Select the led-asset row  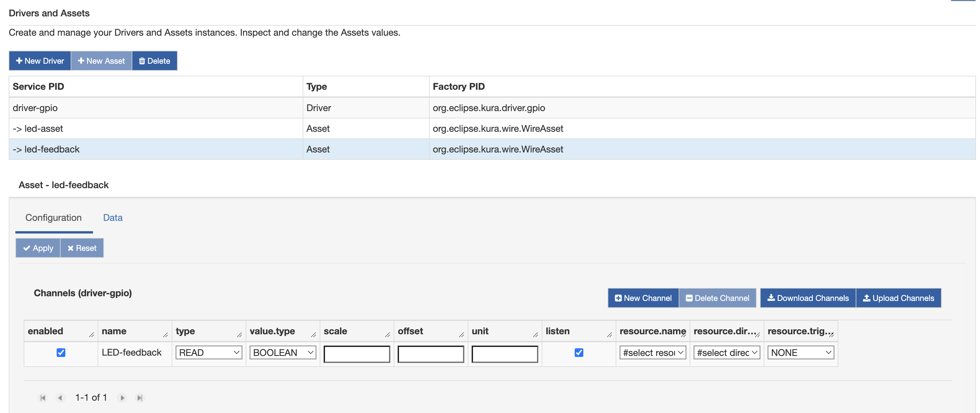(x=492, y=129)
